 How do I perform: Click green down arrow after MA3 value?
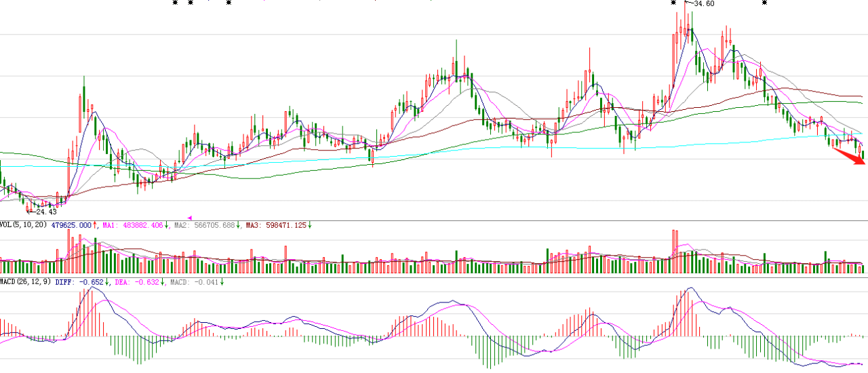pyautogui.click(x=309, y=225)
